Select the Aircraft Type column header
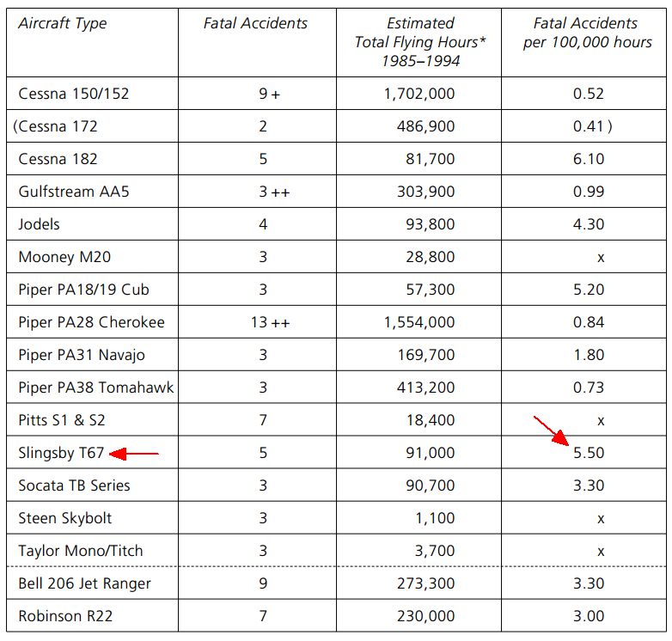672x641 pixels. point(63,23)
